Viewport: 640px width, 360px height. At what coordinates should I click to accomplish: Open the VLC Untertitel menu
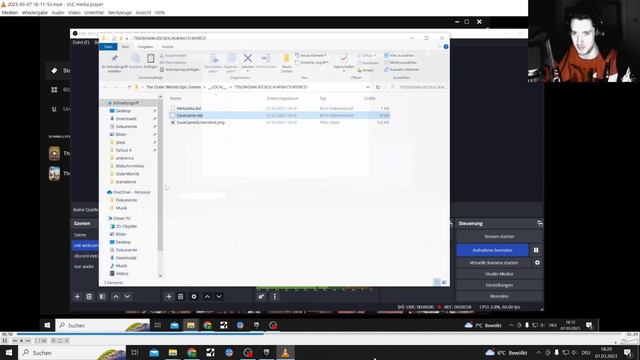[x=94, y=13]
